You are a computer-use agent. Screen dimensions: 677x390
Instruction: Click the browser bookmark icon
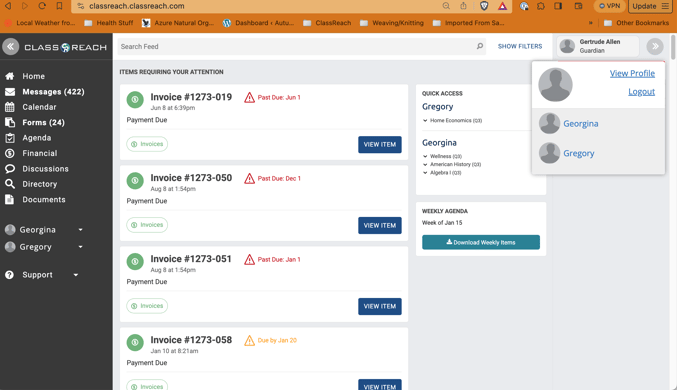coord(59,6)
